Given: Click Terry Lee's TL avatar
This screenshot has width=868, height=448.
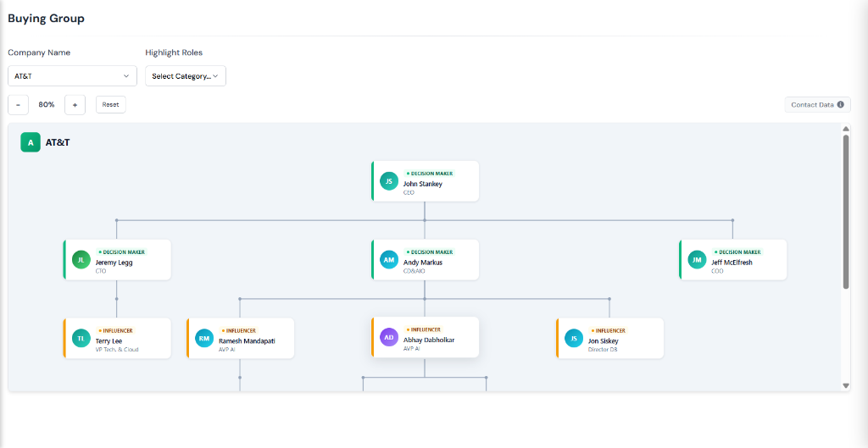Looking at the screenshot, I should pyautogui.click(x=81, y=338).
